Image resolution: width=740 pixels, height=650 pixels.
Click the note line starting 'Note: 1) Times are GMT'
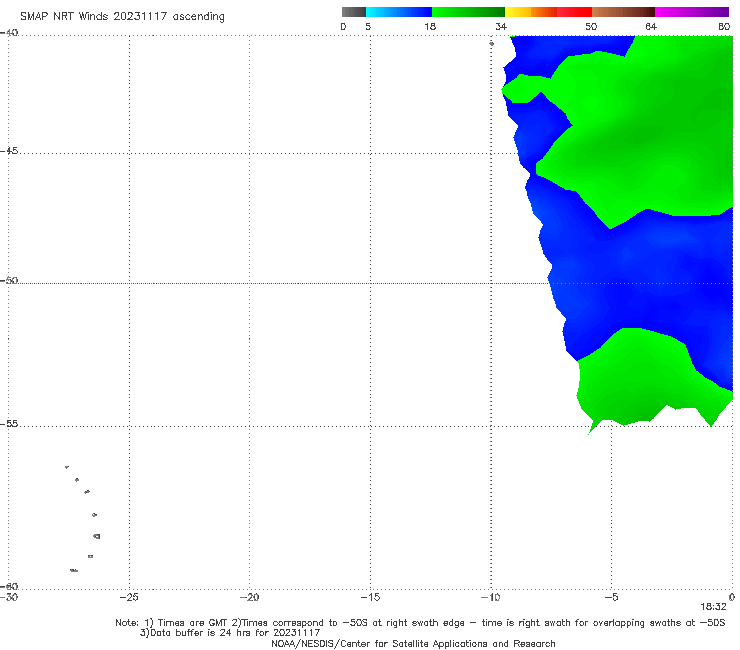click(420, 623)
